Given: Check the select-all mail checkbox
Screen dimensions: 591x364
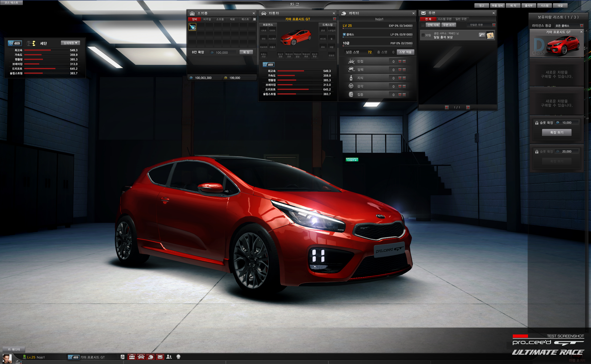Looking at the screenshot, I should pos(423,25).
